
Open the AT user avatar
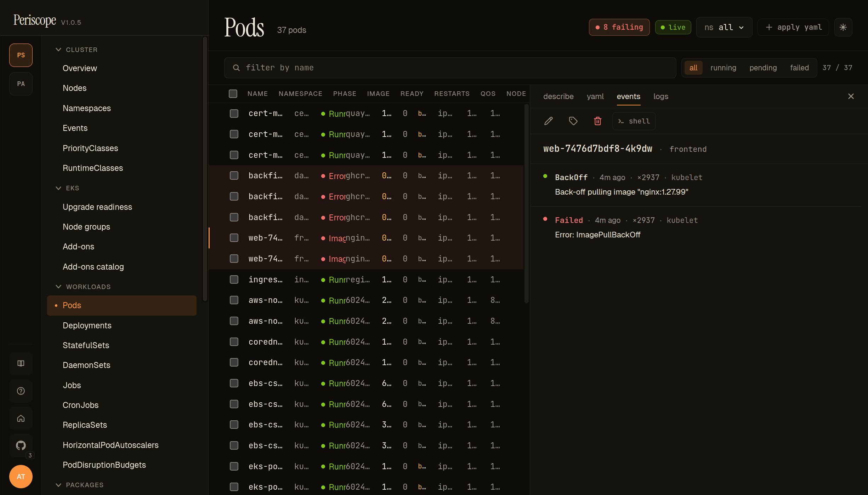pos(21,477)
